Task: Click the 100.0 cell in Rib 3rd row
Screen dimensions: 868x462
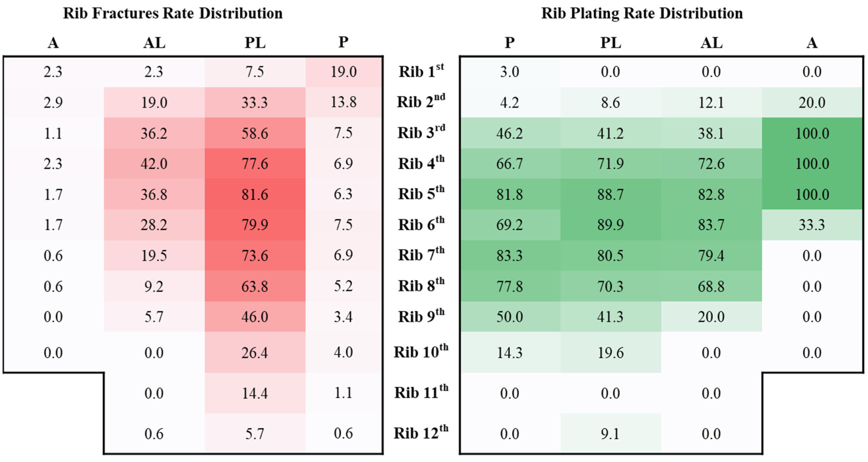Action: (x=812, y=133)
